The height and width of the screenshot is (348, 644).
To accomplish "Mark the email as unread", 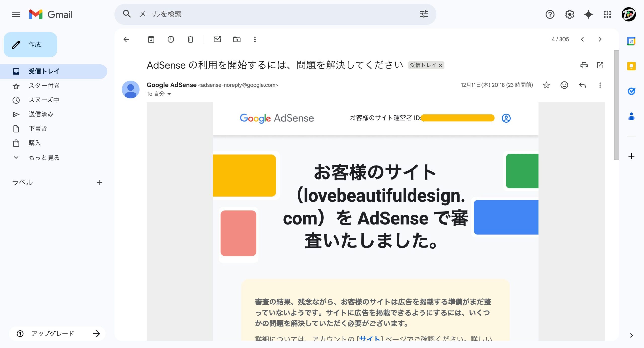I will pyautogui.click(x=217, y=39).
